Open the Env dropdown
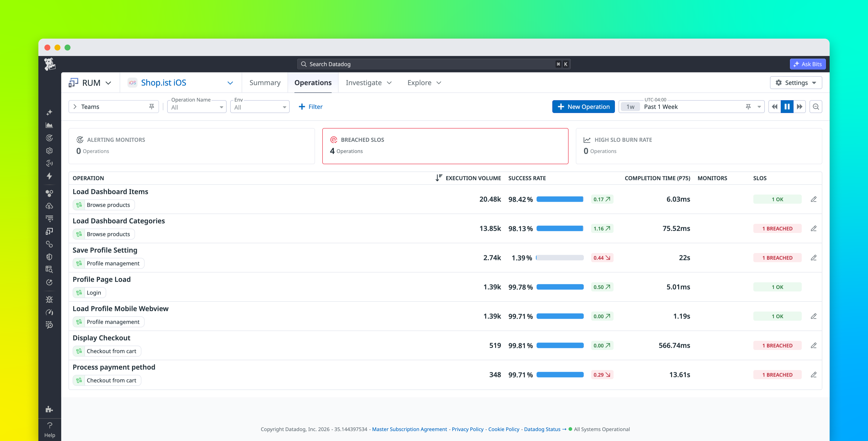This screenshot has height=441, width=868. pyautogui.click(x=260, y=107)
